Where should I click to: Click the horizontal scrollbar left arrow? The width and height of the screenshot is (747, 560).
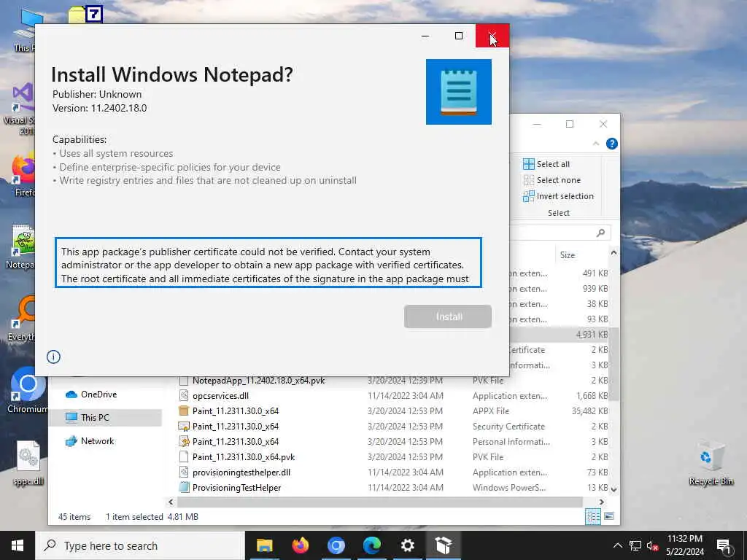[x=171, y=502]
